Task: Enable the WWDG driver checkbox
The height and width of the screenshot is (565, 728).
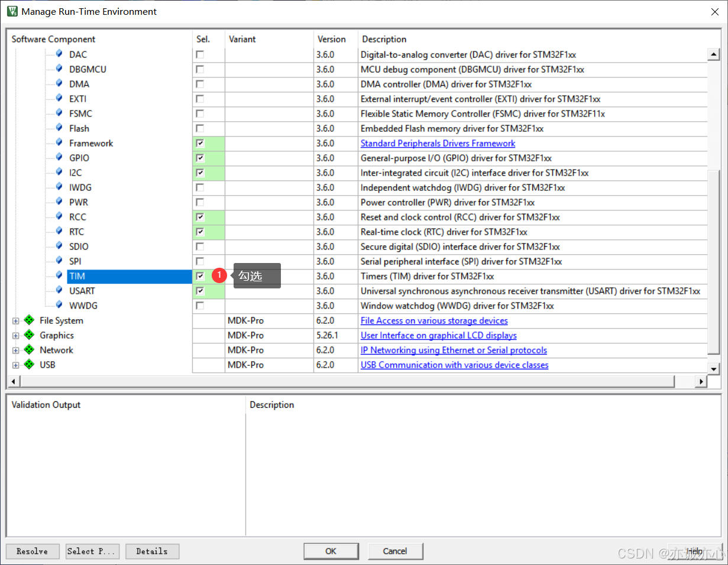Action: 200,306
